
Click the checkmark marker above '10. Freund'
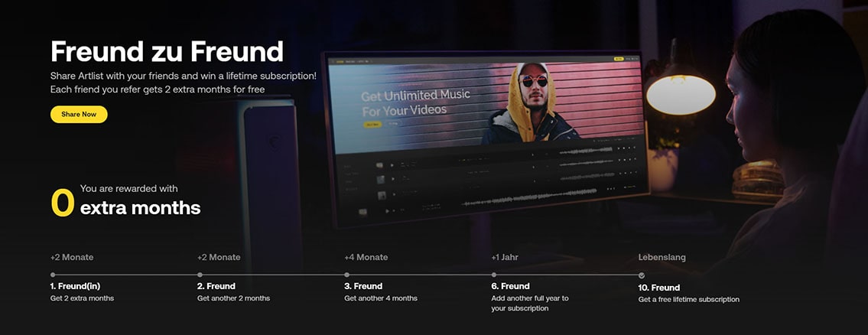click(641, 275)
